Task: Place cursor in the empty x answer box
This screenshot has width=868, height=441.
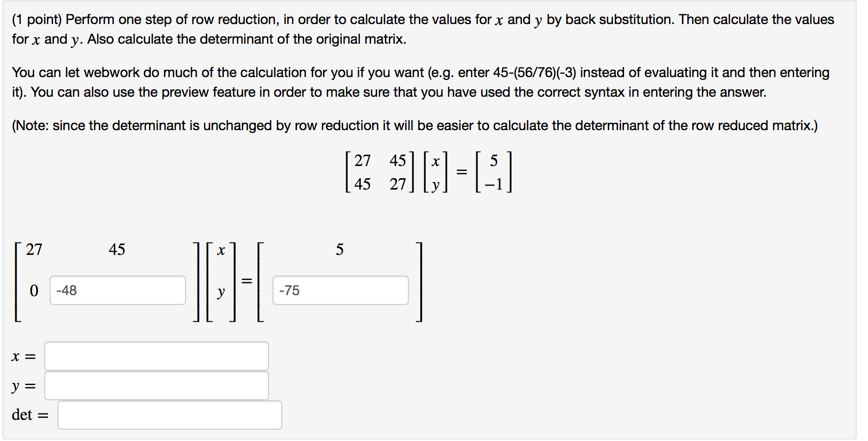Action: tap(156, 356)
